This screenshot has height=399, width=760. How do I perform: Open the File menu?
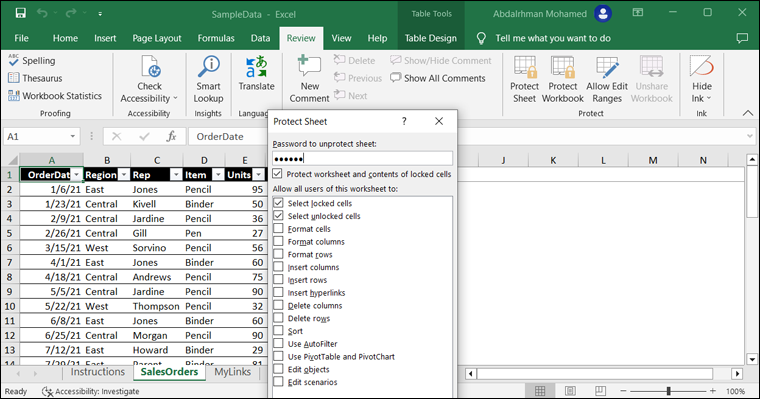21,38
